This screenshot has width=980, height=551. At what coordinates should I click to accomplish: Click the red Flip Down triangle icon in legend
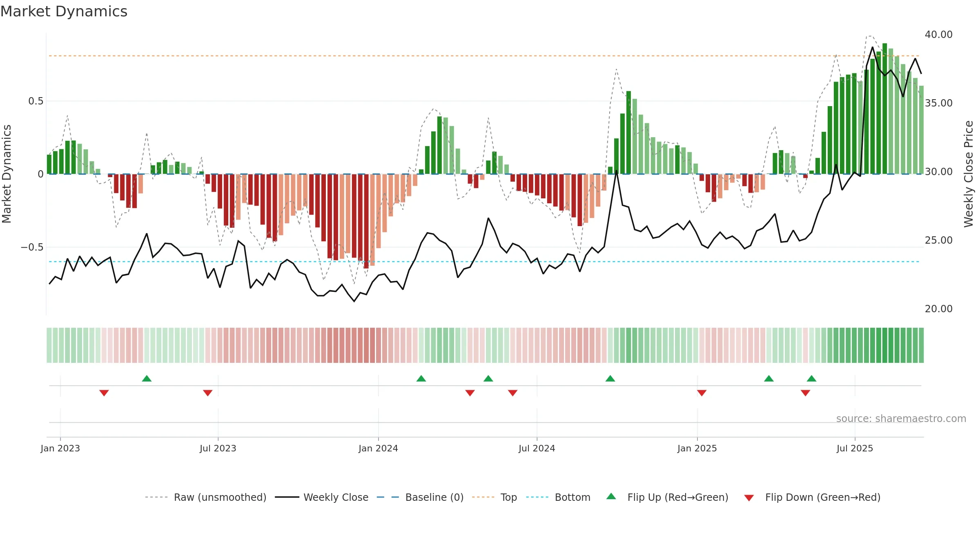click(749, 498)
